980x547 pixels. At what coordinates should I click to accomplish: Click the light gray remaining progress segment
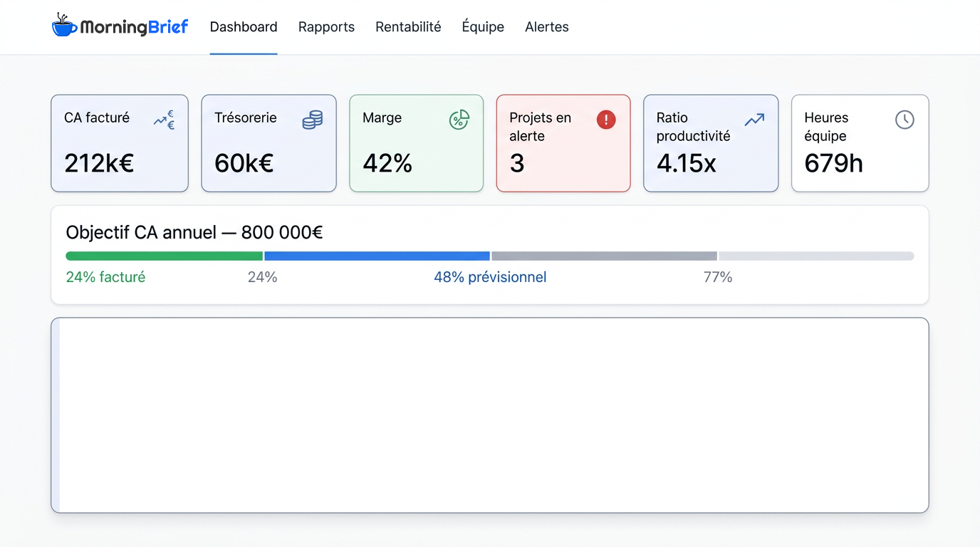816,256
